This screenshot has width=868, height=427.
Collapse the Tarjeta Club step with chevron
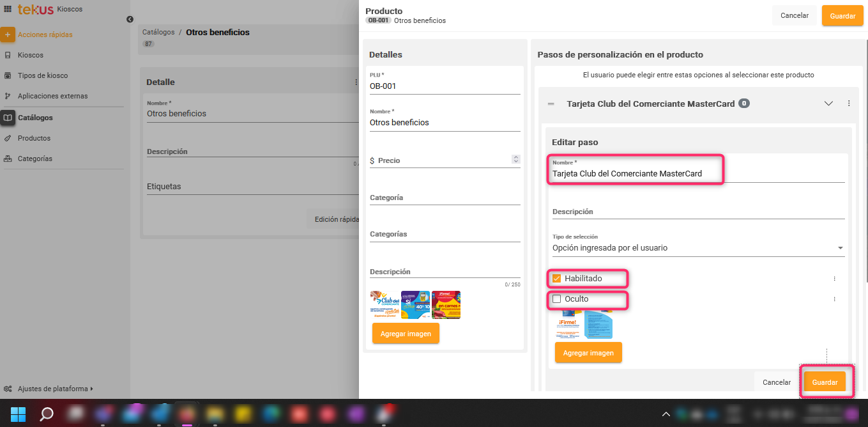click(x=829, y=104)
